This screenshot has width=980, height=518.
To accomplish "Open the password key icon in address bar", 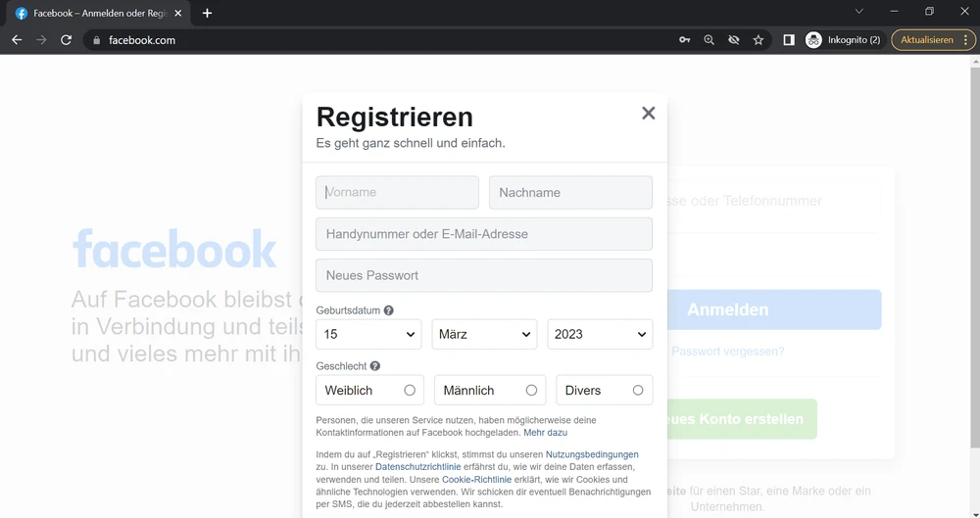I will pos(684,40).
